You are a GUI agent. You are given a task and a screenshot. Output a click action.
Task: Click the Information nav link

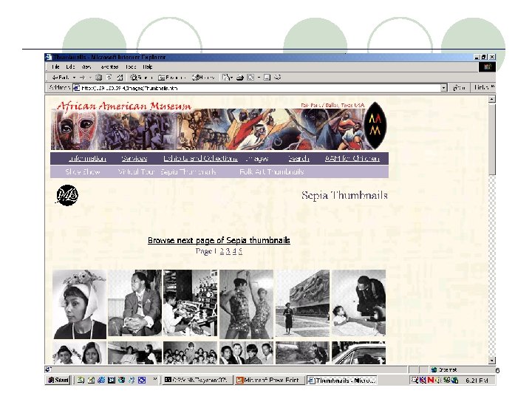(87, 158)
